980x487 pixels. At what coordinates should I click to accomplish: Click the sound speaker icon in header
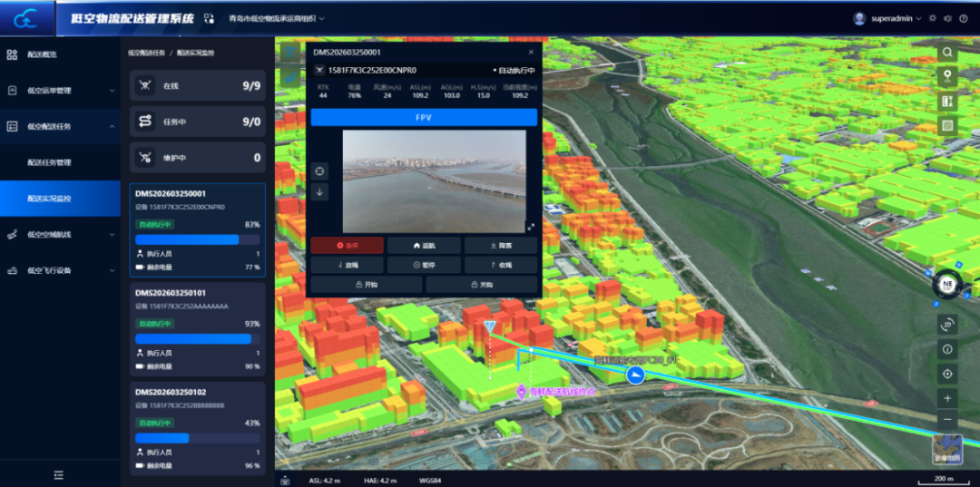tap(947, 18)
